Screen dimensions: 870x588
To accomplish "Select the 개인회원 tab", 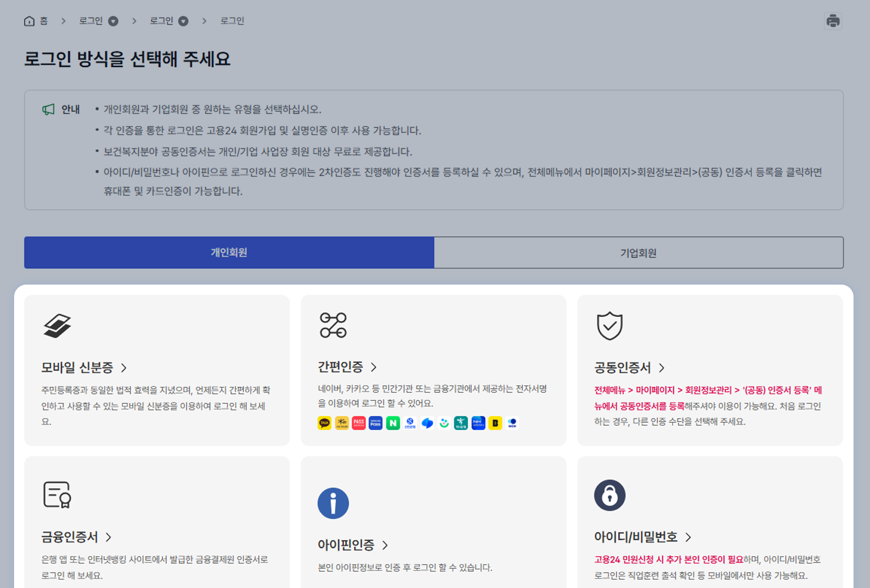I will tap(228, 252).
